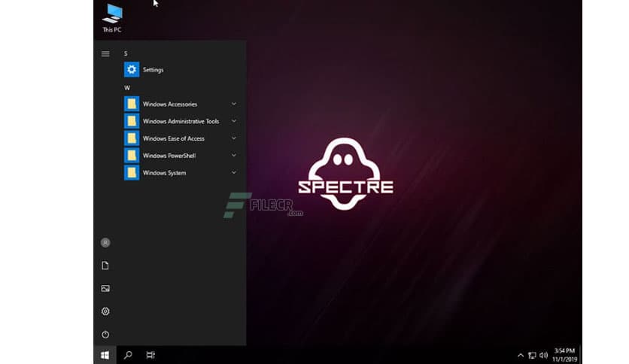
Task: Click the 'Windows Administrative Tools' label
Action: [181, 122]
